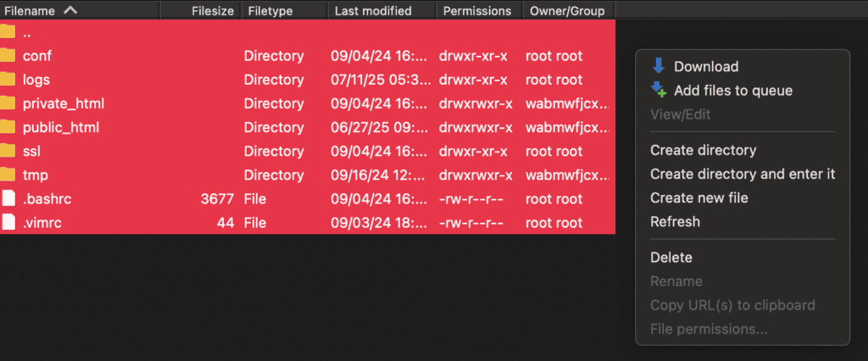Select the private_html filename
The image size is (868, 361).
pos(63,103)
